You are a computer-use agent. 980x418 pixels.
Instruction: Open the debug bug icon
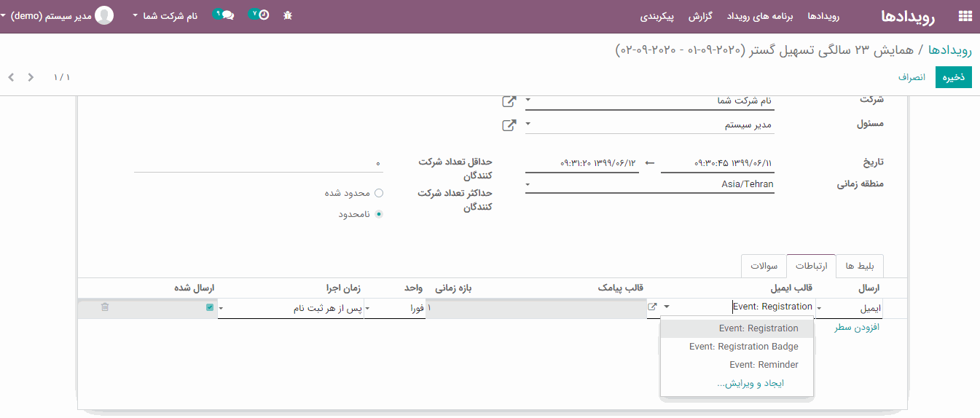click(x=288, y=15)
